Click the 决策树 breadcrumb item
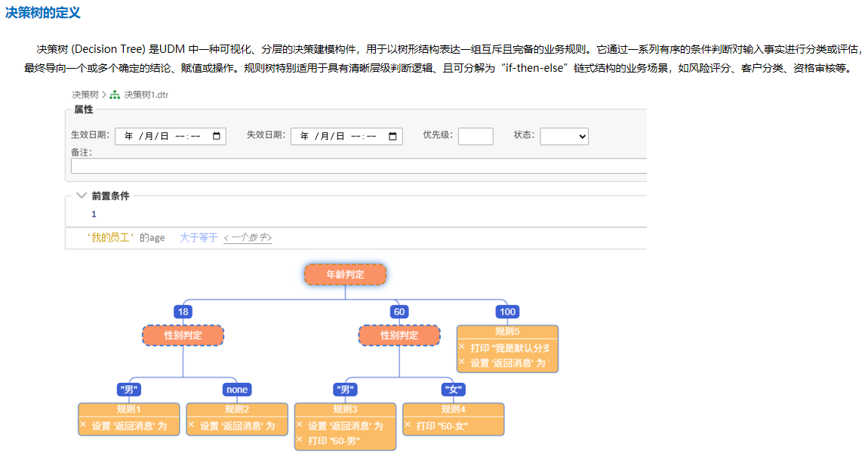Screen dimensions: 868x463 [85, 95]
